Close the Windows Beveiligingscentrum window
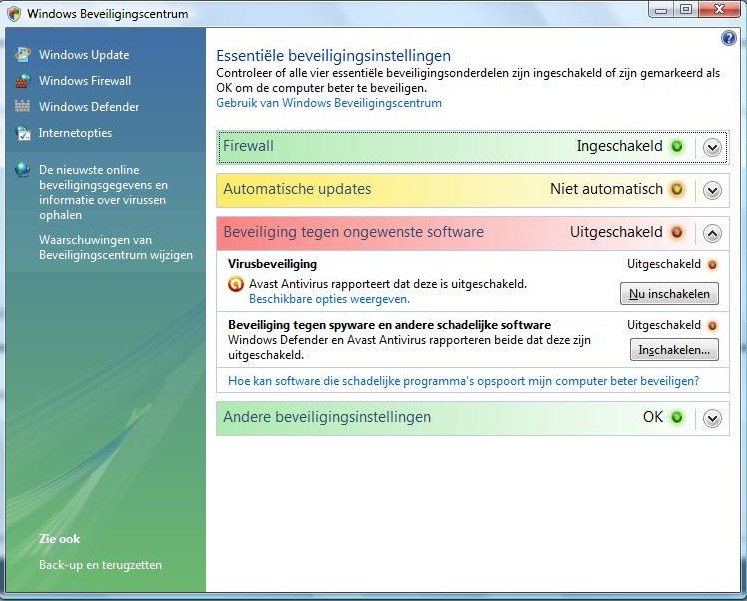Viewport: 747px width, 601px height. point(719,10)
